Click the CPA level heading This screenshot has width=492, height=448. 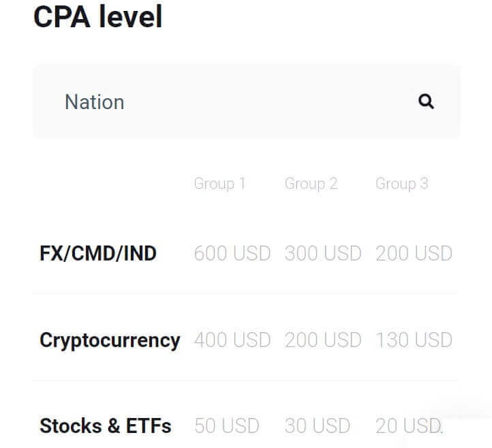click(98, 17)
